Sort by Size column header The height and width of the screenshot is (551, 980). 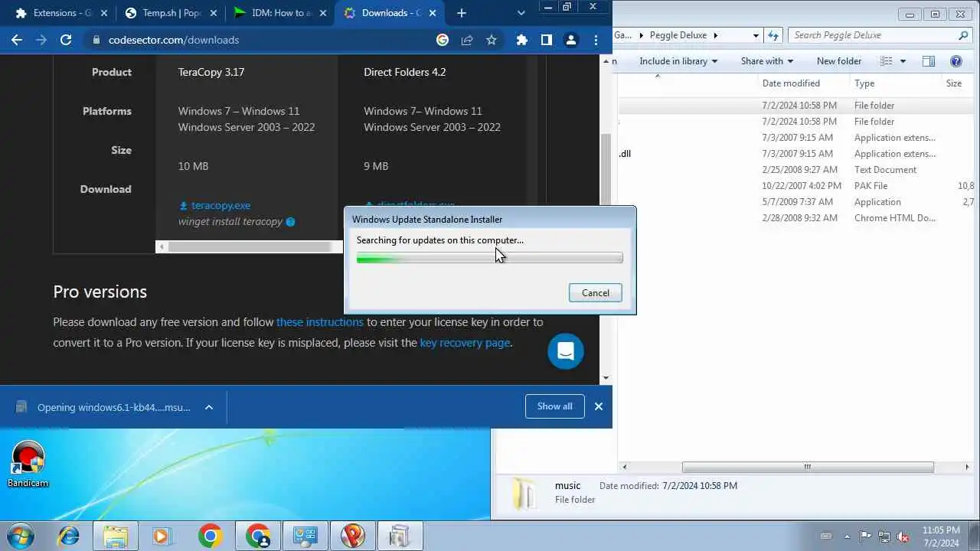(x=954, y=83)
